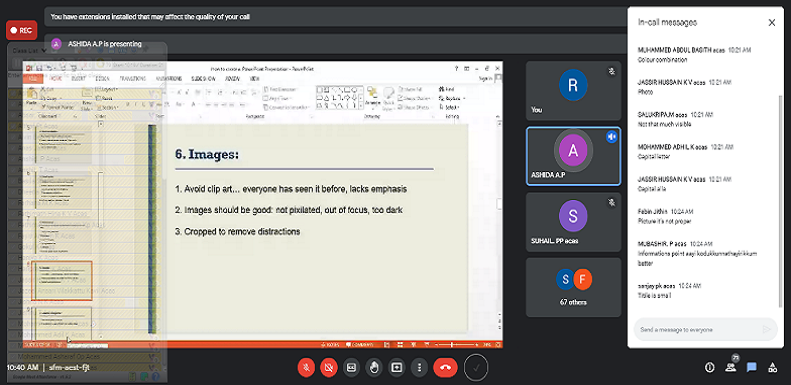Open the ANIMATIONS ribbon tab in PowerPoint
This screenshot has width=791, height=385.
[169, 79]
